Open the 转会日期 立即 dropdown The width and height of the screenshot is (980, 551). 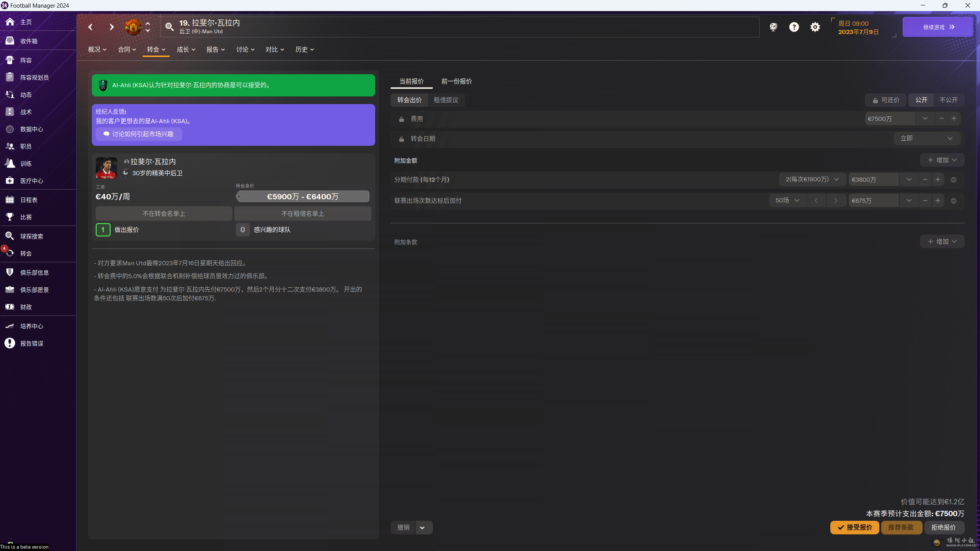pyautogui.click(x=927, y=139)
